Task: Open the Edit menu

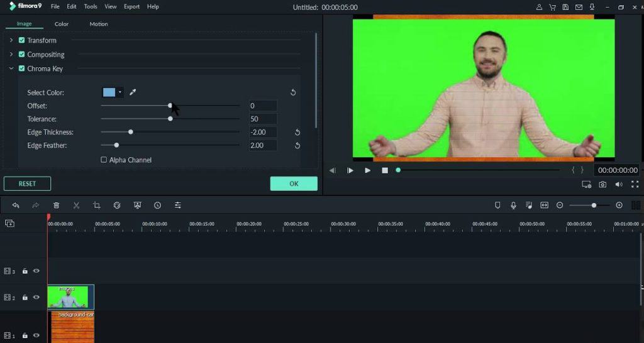Action: pyautogui.click(x=72, y=6)
